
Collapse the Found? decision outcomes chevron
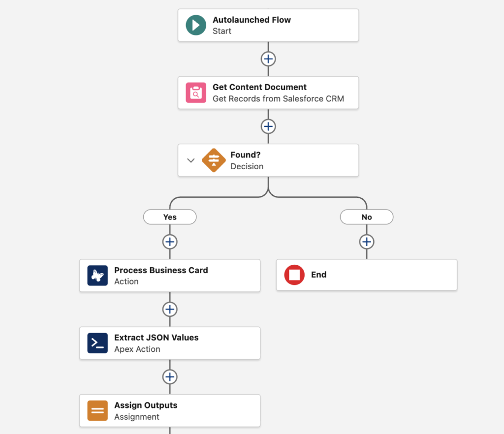tap(191, 160)
